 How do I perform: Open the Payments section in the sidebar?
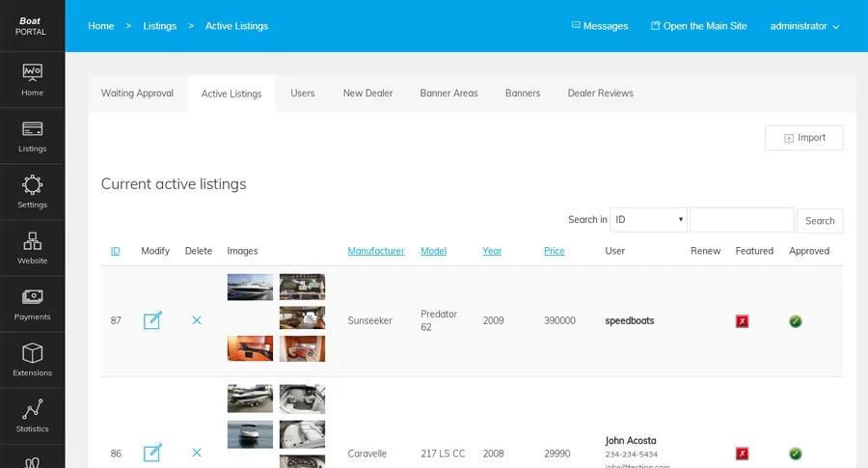(32, 304)
